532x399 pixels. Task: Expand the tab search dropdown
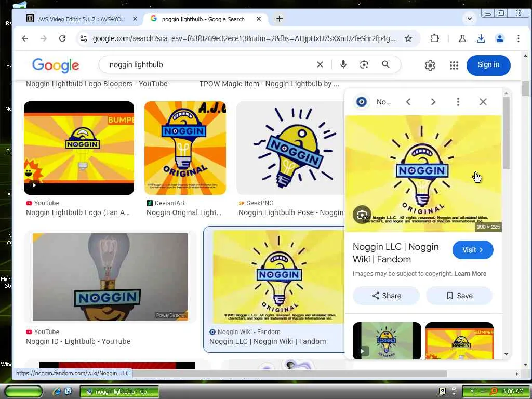coord(470,19)
